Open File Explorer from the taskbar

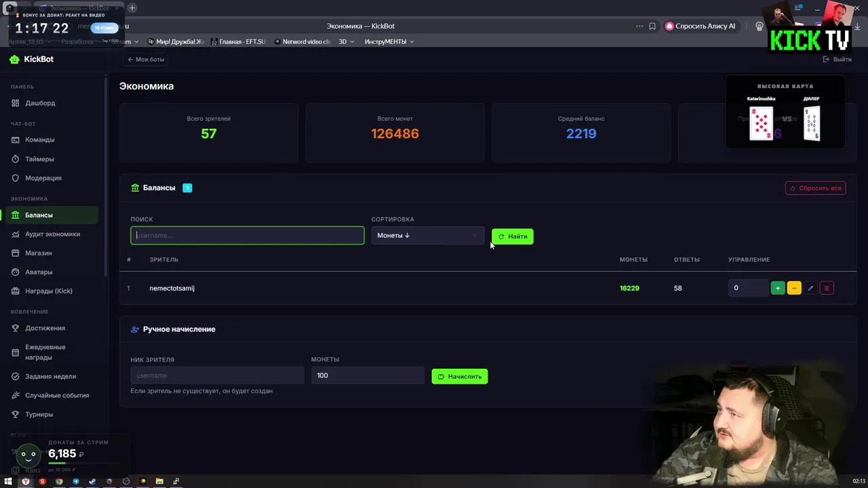tap(159, 481)
